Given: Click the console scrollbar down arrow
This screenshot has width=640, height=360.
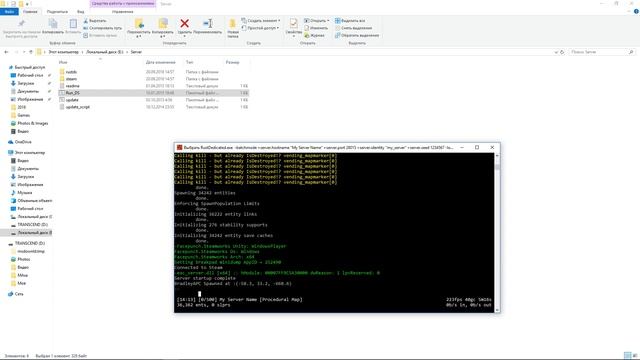Looking at the screenshot, I should [497, 310].
